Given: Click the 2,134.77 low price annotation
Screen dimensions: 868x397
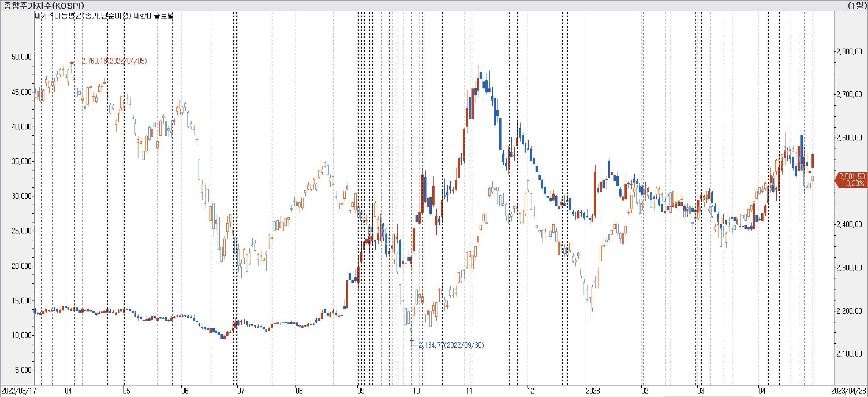Looking at the screenshot, I should [451, 345].
